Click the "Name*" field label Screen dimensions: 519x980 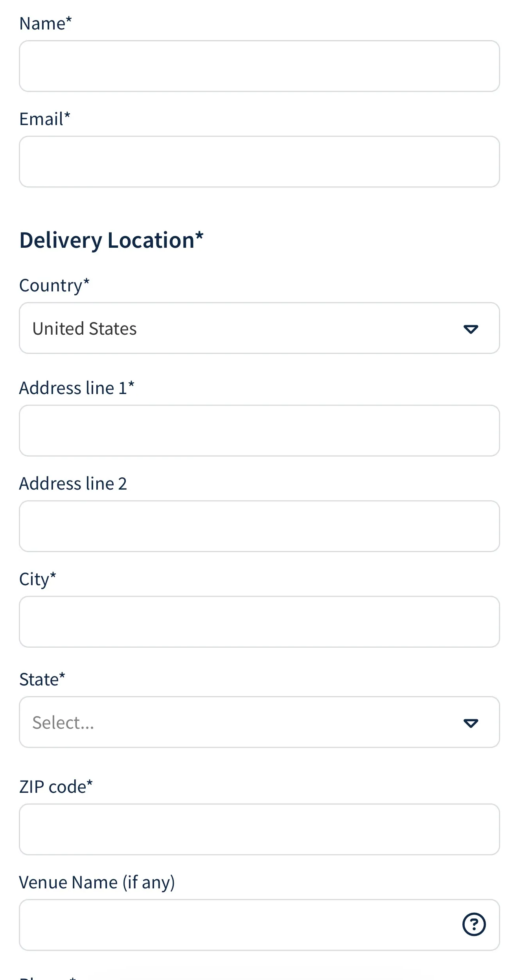pos(46,24)
